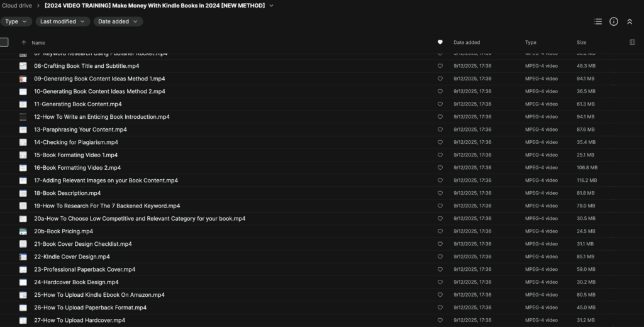Viewport: 644px width, 327px height.
Task: Click the double-chevron collapse icon
Action: (x=630, y=21)
